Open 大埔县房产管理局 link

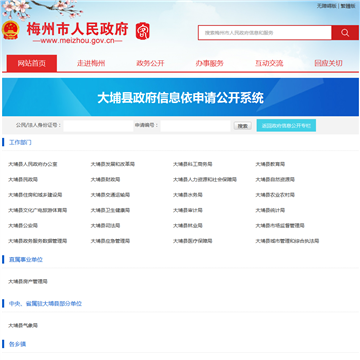[28, 281]
